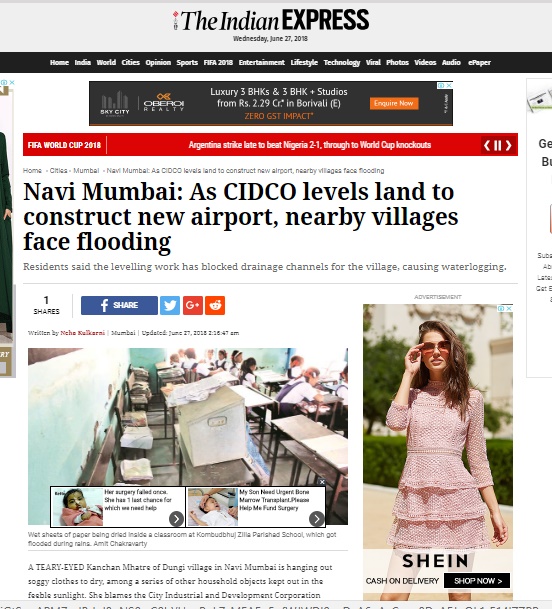Open arrow on bone marrow transplant ad

(317, 519)
